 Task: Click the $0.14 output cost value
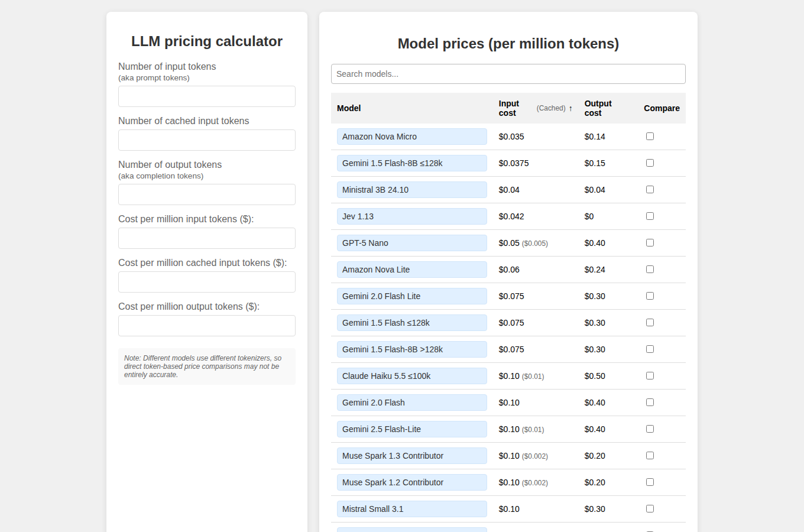(x=595, y=137)
